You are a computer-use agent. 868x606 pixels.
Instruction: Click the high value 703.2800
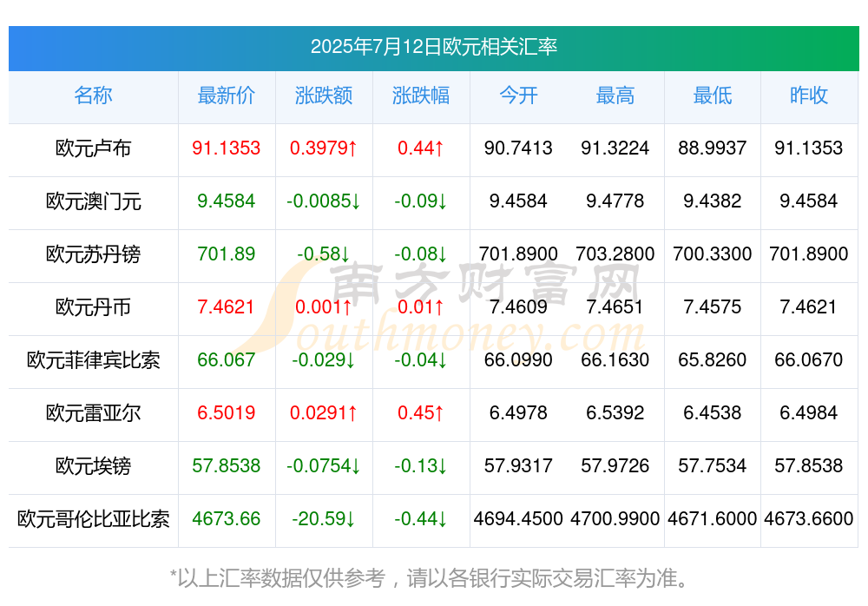[x=615, y=254]
